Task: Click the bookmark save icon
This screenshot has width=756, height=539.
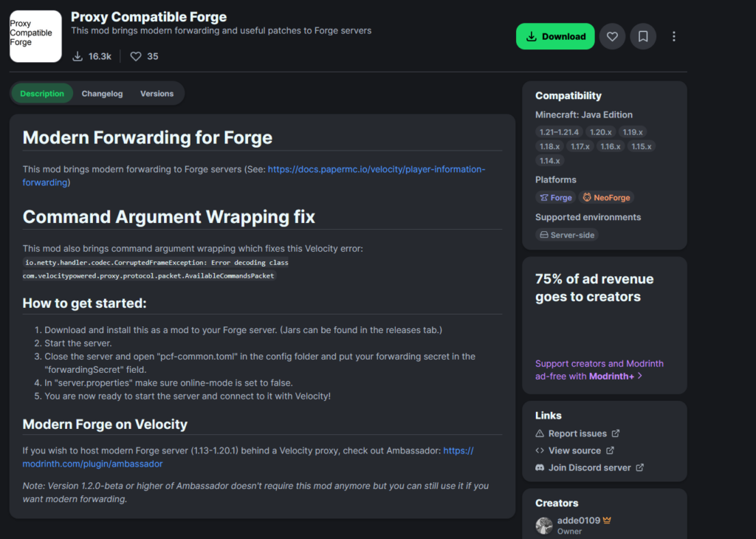Action: (x=643, y=36)
